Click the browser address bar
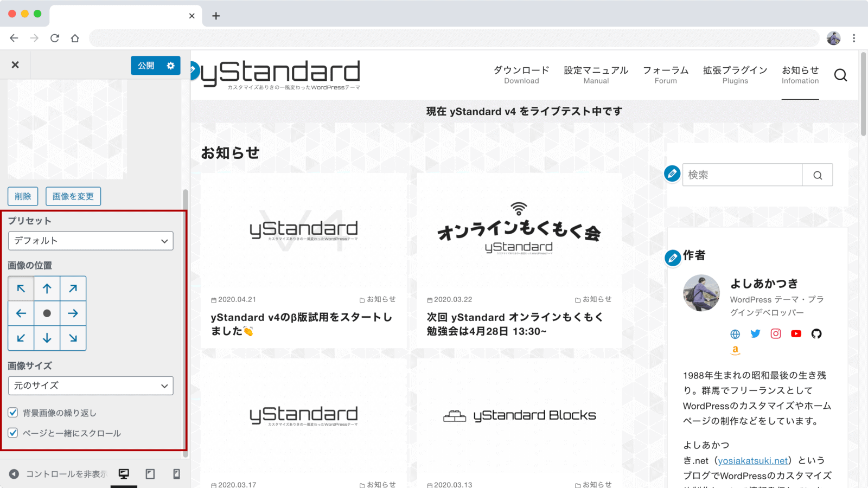The height and width of the screenshot is (488, 868). click(x=454, y=38)
